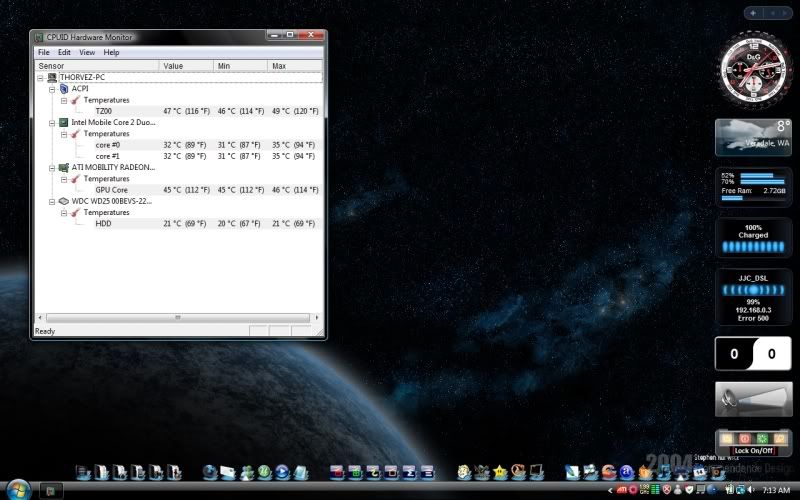
Task: Collapse Temperatures under WDC WD25 00BEVS
Action: [x=64, y=212]
